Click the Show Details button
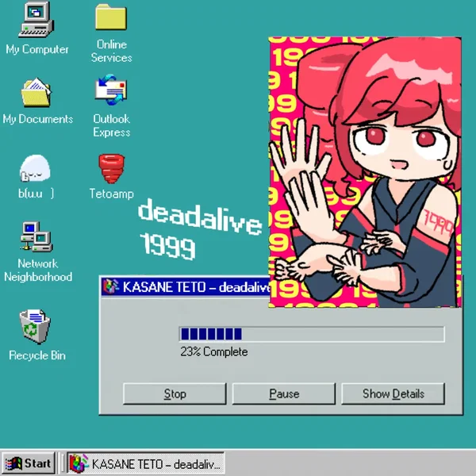This screenshot has width=476, height=476. [x=393, y=393]
